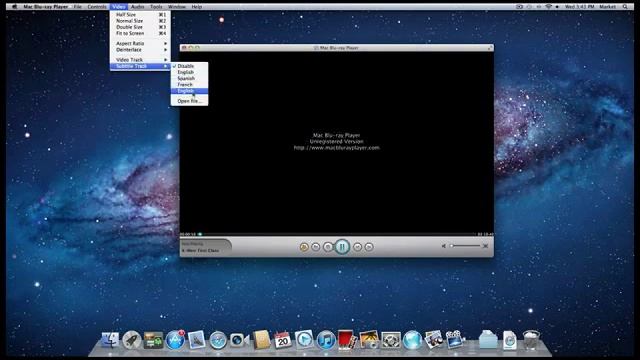
Task: Open the folder stack in the Dock
Action: [488, 340]
